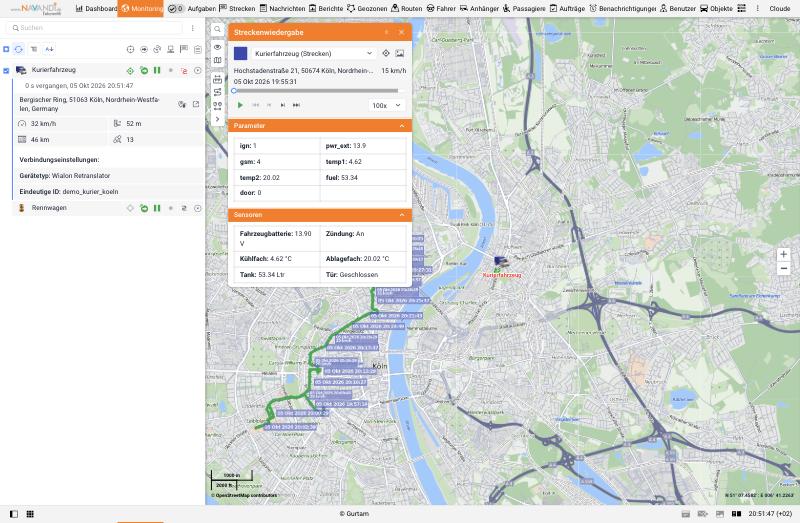The width and height of the screenshot is (800, 523).
Task: Zoom in on the map
Action: point(783,254)
